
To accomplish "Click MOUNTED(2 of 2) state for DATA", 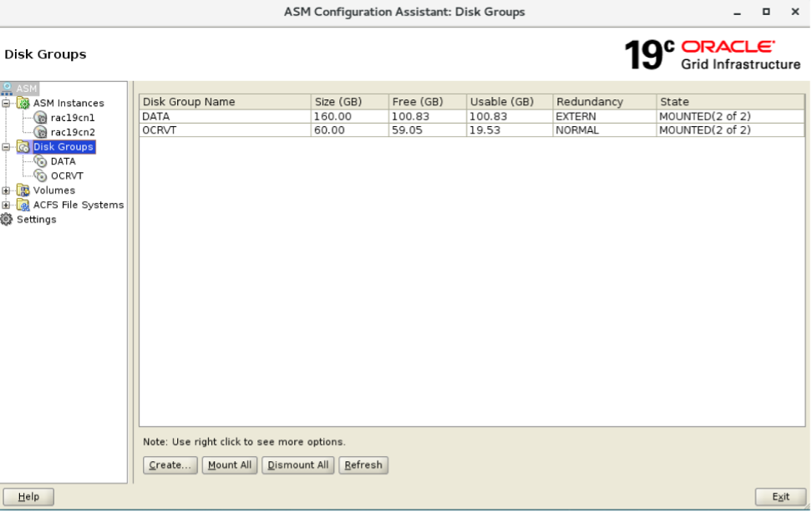I will [731, 116].
